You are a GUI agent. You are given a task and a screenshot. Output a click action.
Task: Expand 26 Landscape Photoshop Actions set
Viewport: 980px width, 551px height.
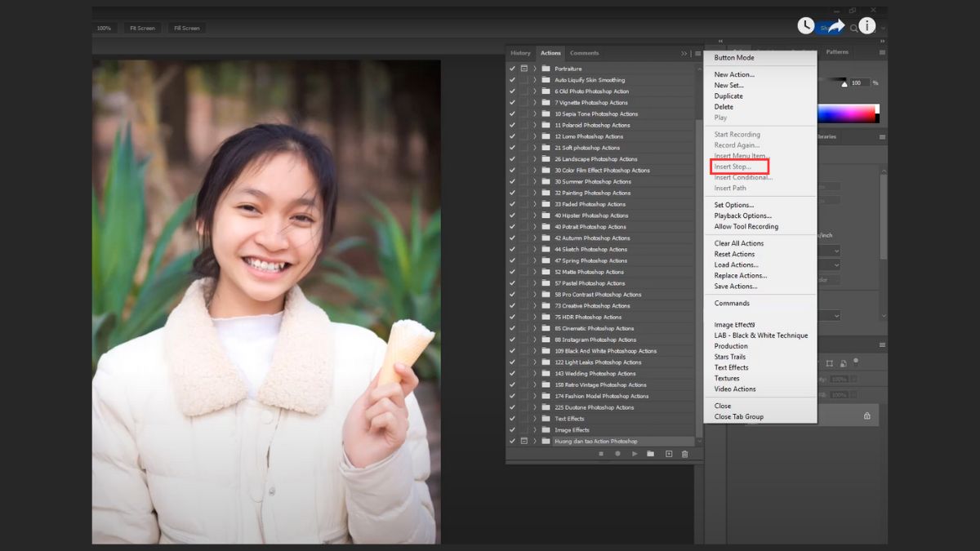(x=535, y=159)
